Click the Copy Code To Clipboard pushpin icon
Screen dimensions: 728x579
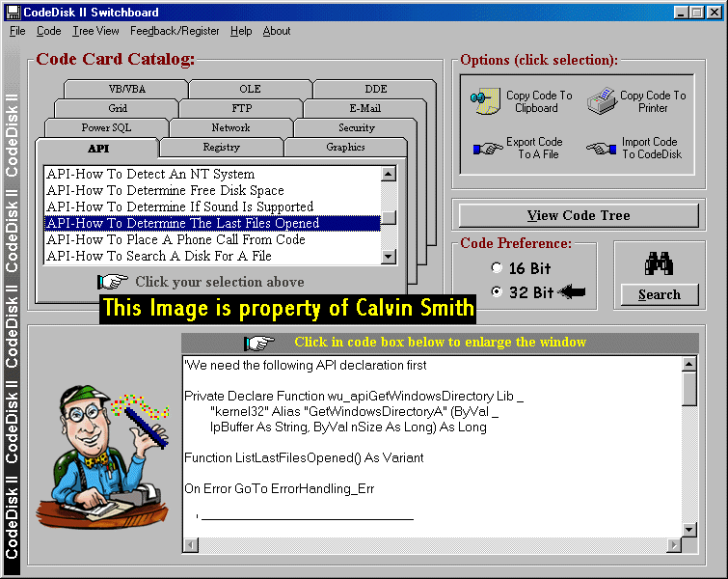tap(485, 100)
